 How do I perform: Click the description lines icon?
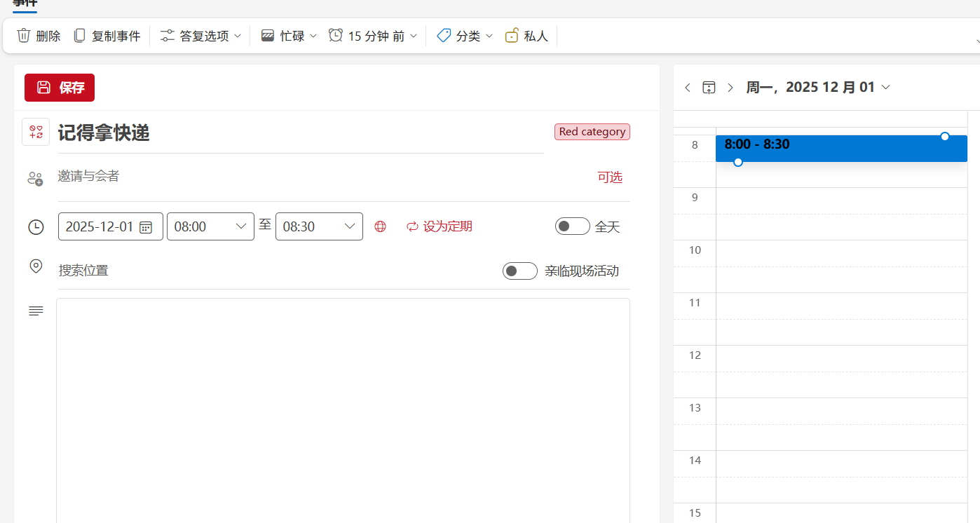tap(36, 311)
